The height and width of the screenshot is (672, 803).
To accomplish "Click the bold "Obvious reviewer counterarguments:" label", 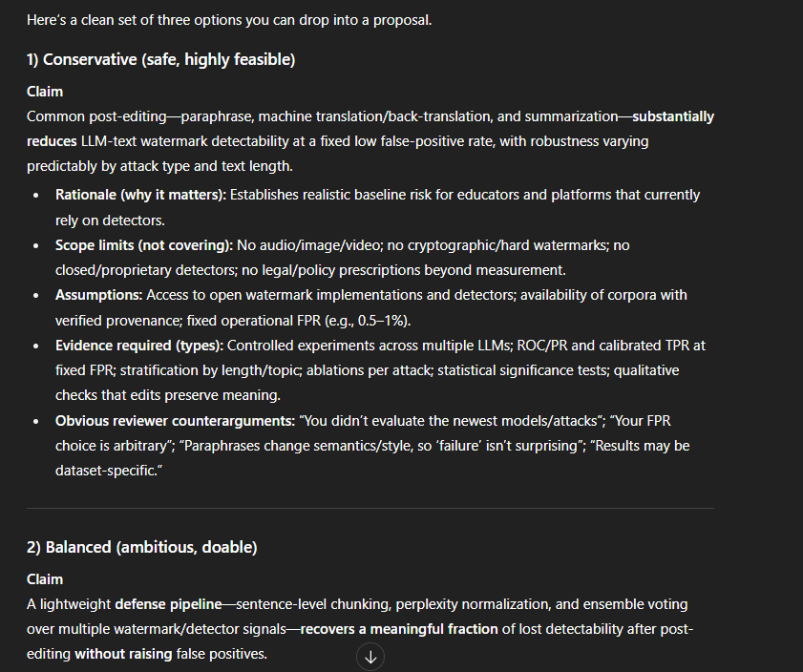I will (172, 421).
